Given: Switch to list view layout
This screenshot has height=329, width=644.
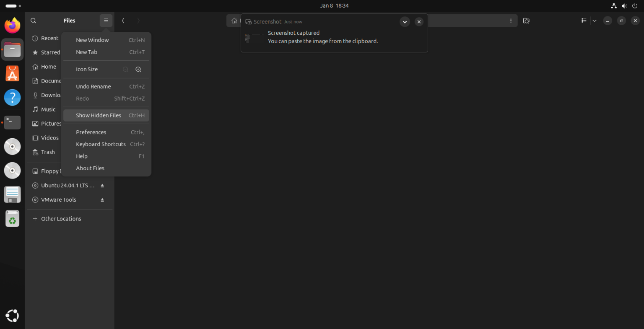Looking at the screenshot, I should (583, 20).
